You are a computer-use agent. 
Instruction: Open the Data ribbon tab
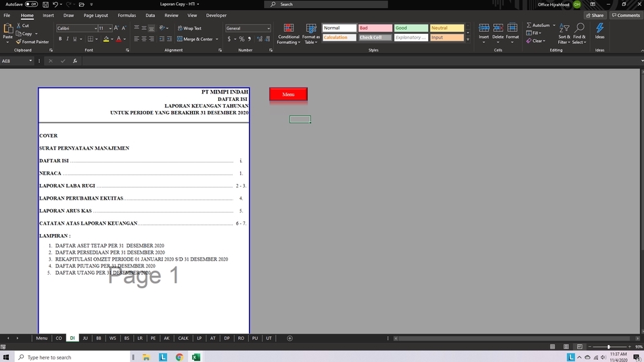click(x=150, y=15)
